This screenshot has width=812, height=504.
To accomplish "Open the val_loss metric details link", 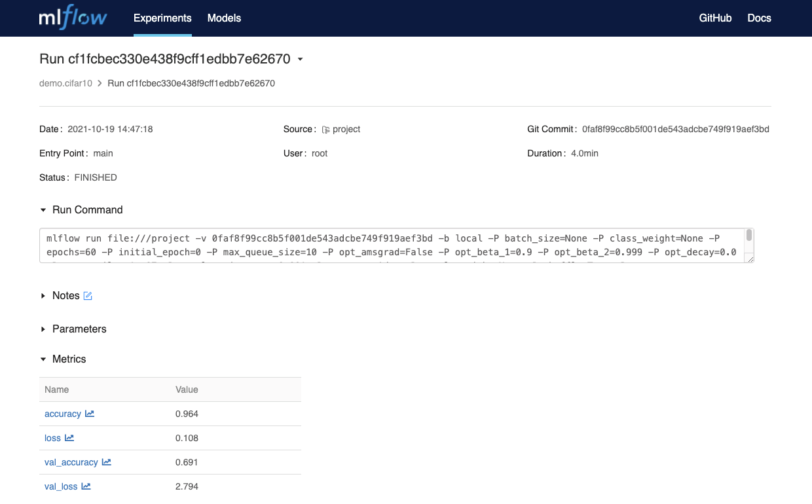I will tap(61, 486).
